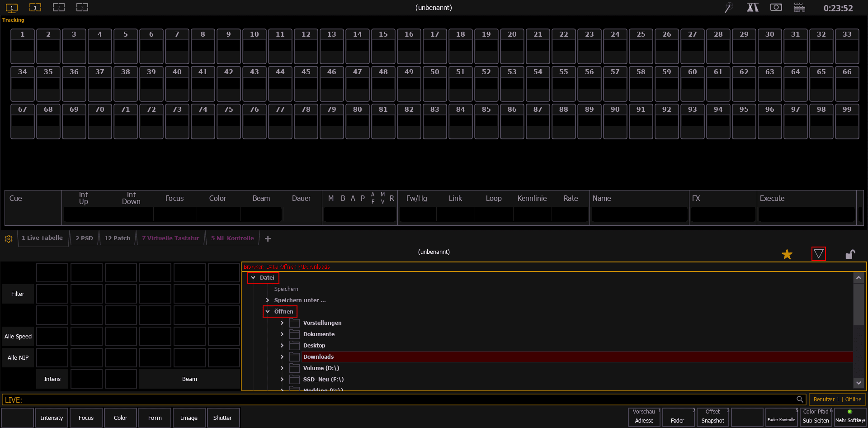The width and height of the screenshot is (868, 428).
Task: Click the gold star favorites icon
Action: 787,254
